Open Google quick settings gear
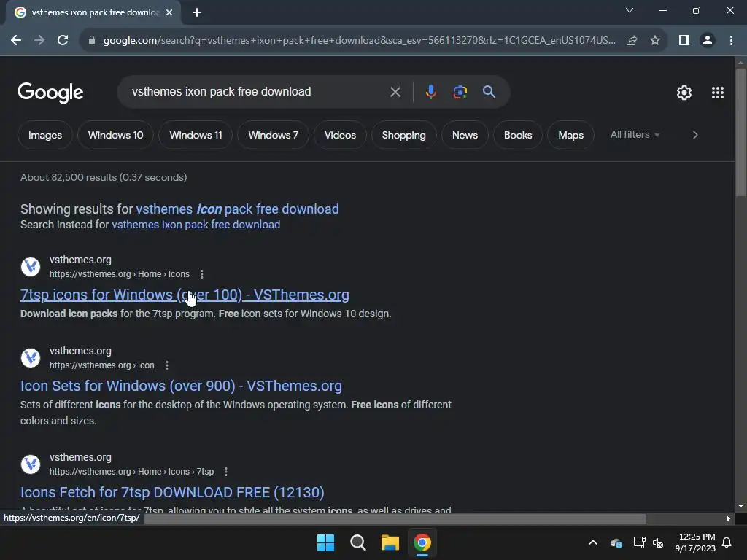The image size is (747, 560). [x=684, y=93]
